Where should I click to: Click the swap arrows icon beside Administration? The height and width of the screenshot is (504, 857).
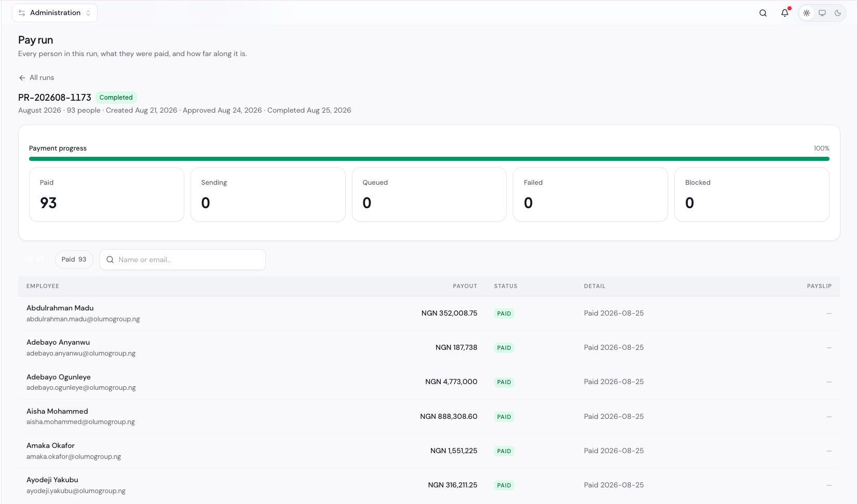tap(22, 13)
